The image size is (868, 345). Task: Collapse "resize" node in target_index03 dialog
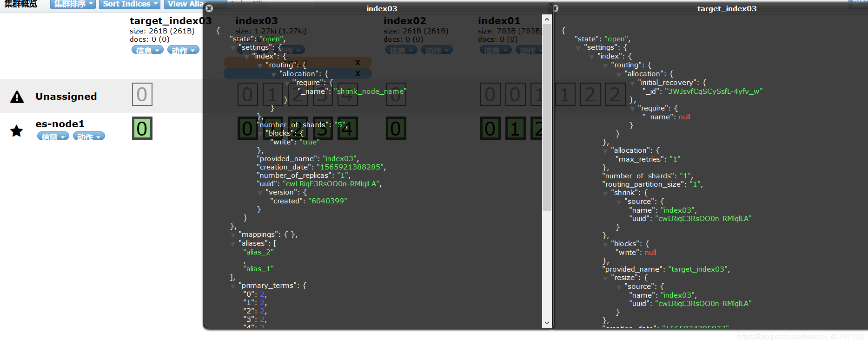(605, 278)
